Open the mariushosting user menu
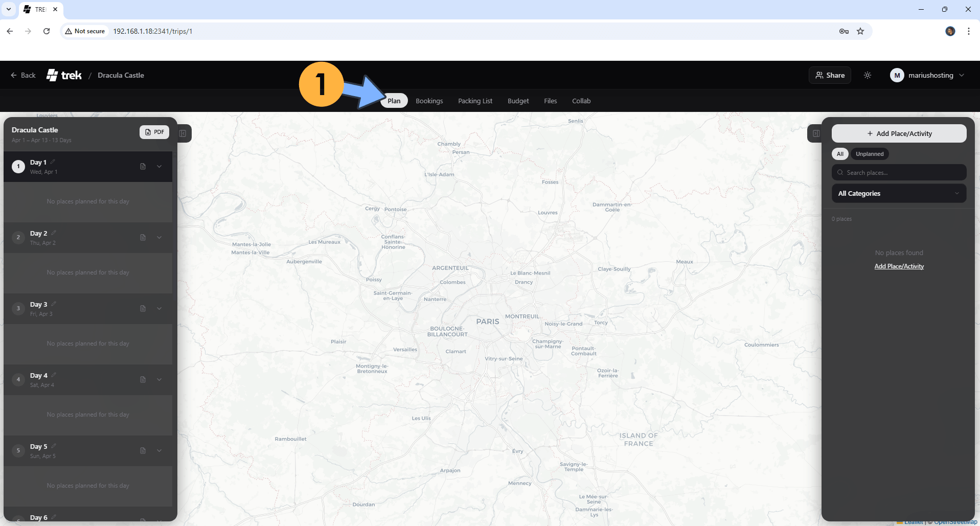This screenshot has width=980, height=526. (x=927, y=75)
